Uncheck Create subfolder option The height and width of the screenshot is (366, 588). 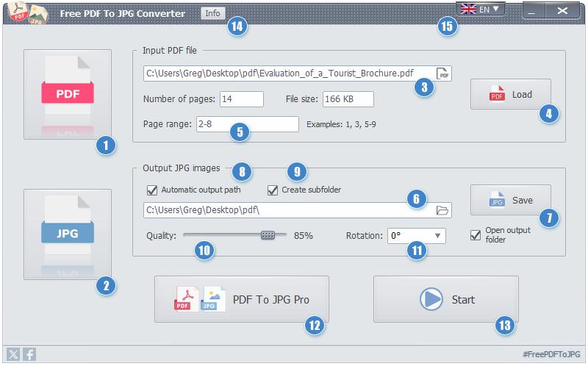(273, 190)
